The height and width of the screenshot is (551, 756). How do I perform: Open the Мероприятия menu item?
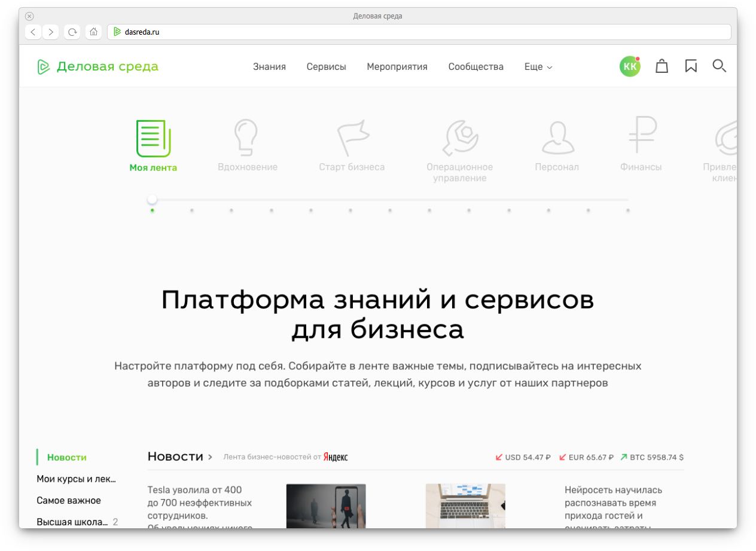pyautogui.click(x=397, y=67)
